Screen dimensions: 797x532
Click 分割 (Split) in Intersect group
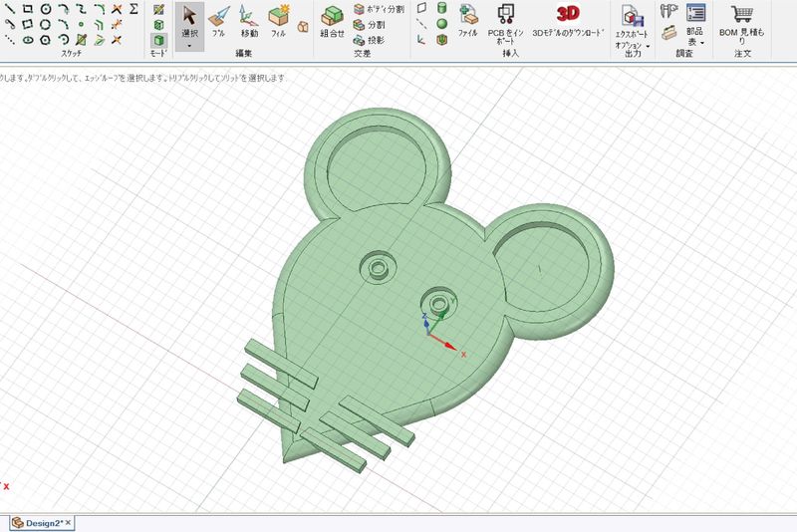point(370,24)
